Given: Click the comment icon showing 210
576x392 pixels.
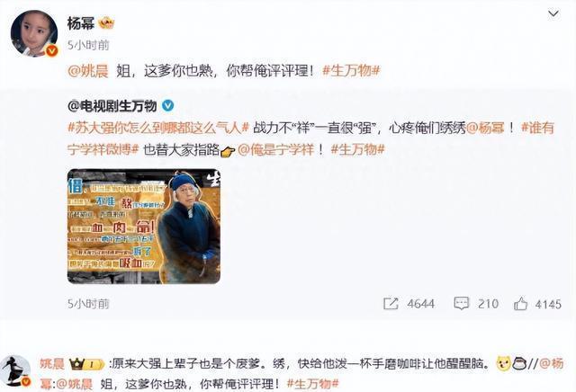Looking at the screenshot, I should tap(462, 304).
